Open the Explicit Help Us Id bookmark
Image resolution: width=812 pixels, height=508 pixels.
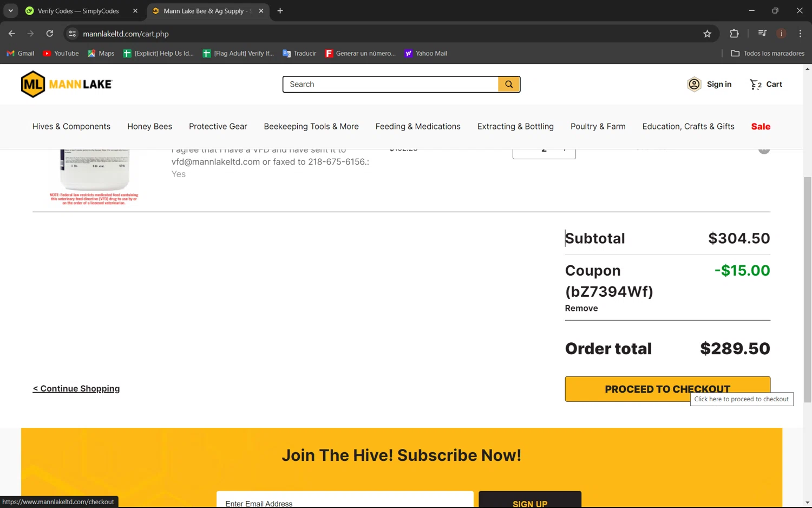point(158,53)
